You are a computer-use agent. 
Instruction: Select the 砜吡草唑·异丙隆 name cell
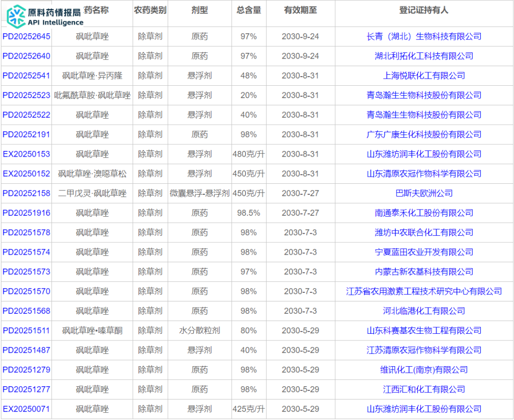coord(92,76)
